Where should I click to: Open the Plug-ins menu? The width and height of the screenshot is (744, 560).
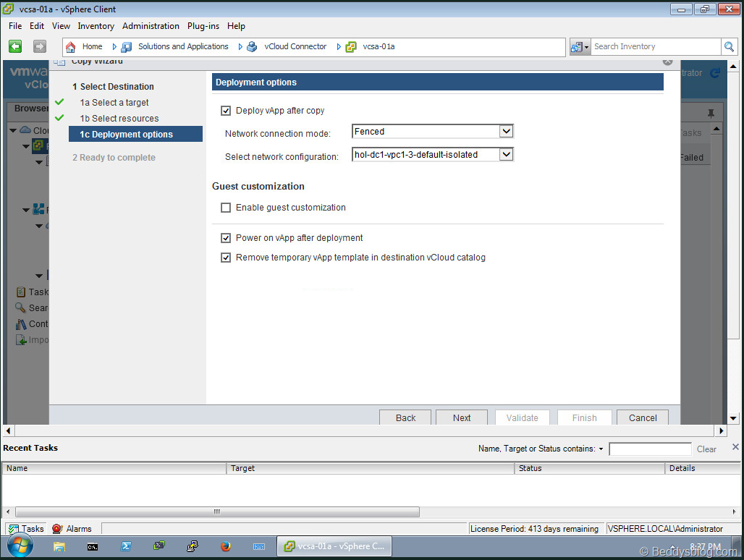[203, 26]
